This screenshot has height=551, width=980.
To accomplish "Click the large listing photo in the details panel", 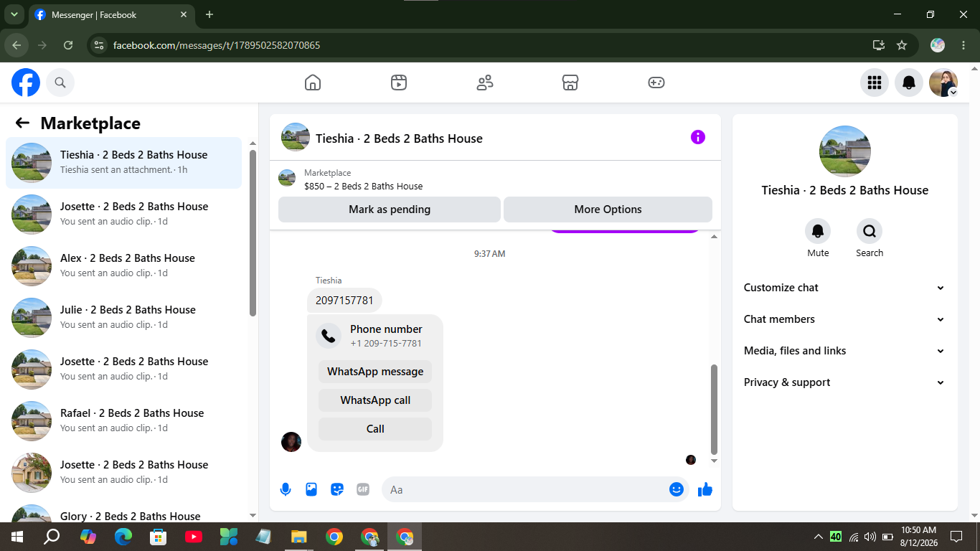I will pos(845,151).
